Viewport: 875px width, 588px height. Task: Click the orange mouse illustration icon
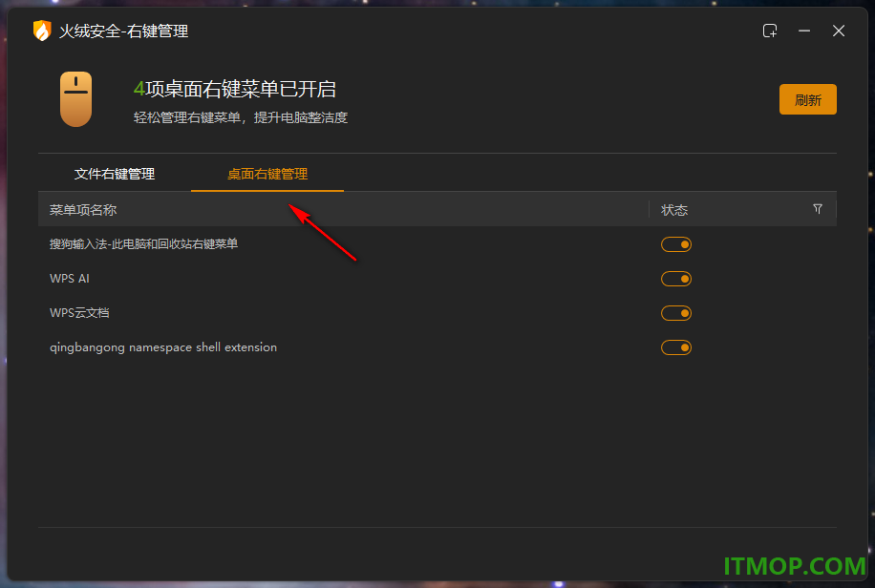point(75,99)
